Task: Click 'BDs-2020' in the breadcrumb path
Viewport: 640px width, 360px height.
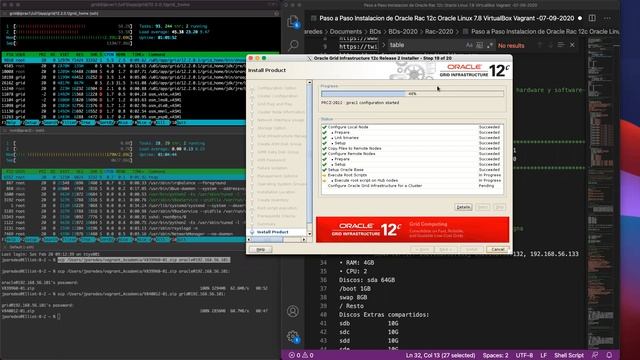Action: (403, 31)
